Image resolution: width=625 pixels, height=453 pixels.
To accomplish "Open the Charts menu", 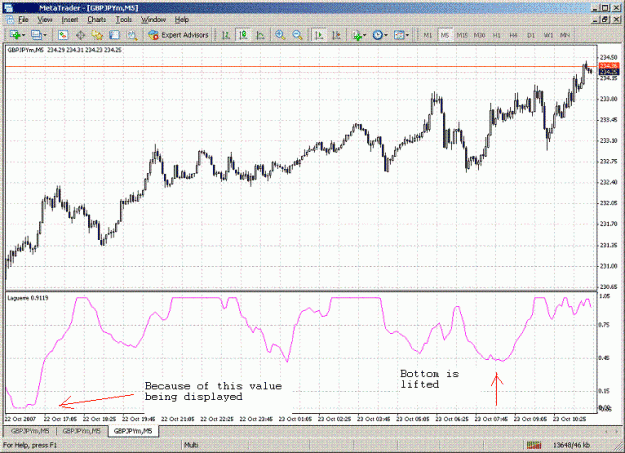I will (x=97, y=20).
